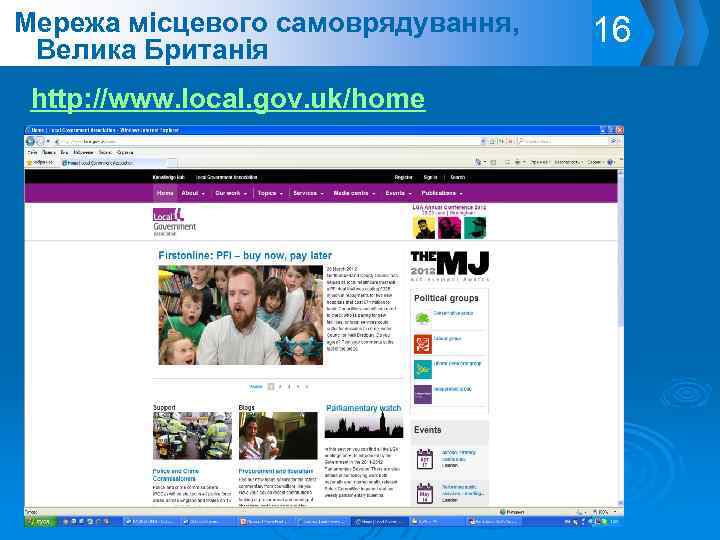
Task: Open the Local Government Association top link
Action: (x=226, y=177)
